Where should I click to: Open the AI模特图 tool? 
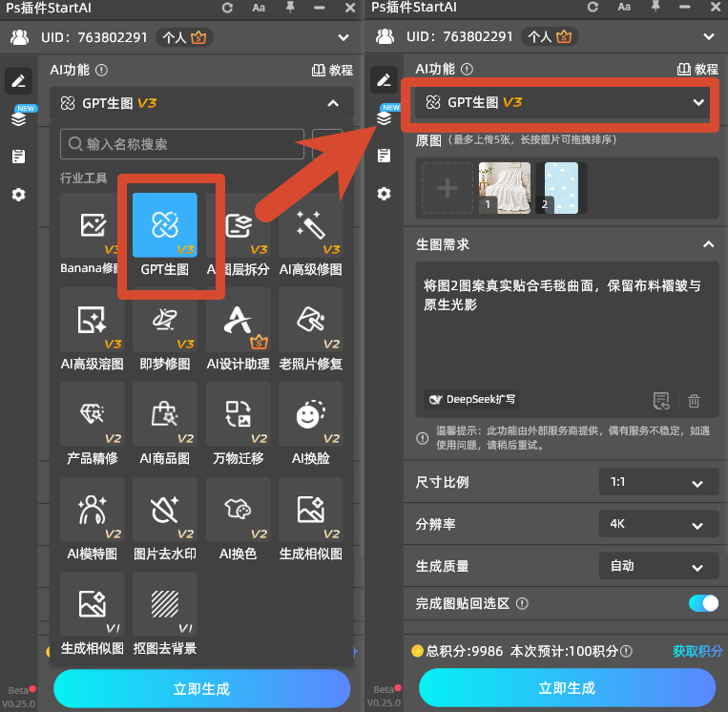(x=92, y=510)
